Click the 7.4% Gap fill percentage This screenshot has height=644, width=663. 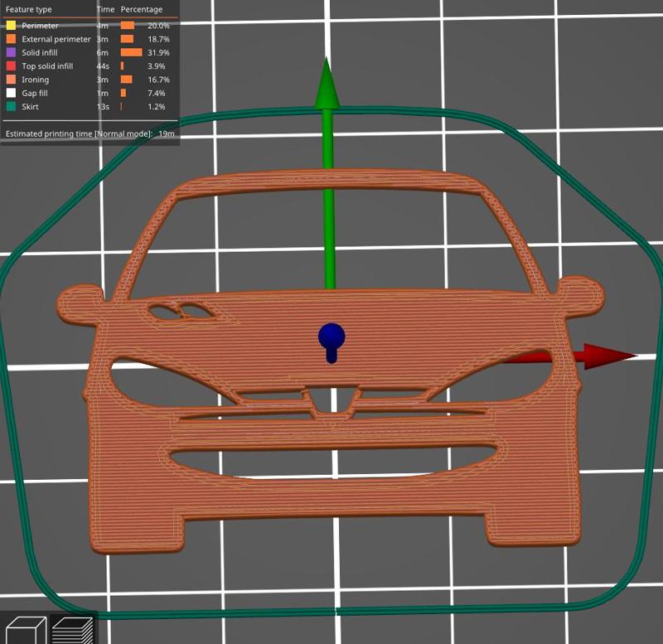157,93
